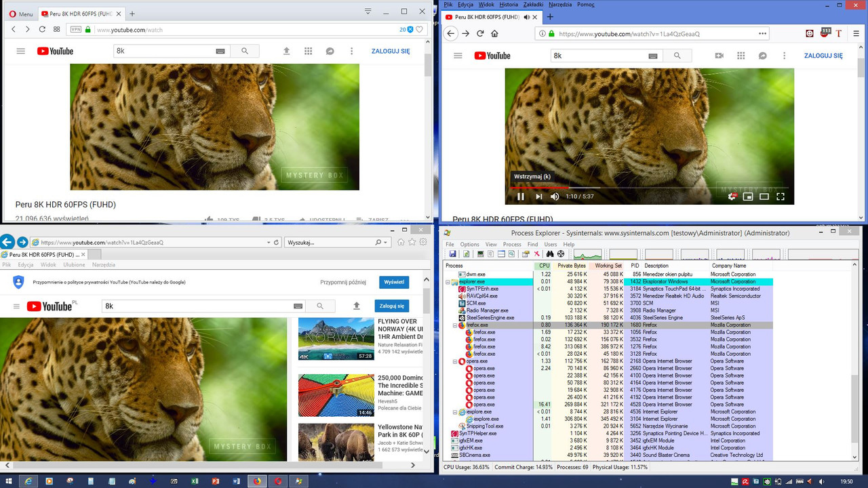Open IE tools gear icon
This screenshot has width=868, height=488.
[x=423, y=242]
